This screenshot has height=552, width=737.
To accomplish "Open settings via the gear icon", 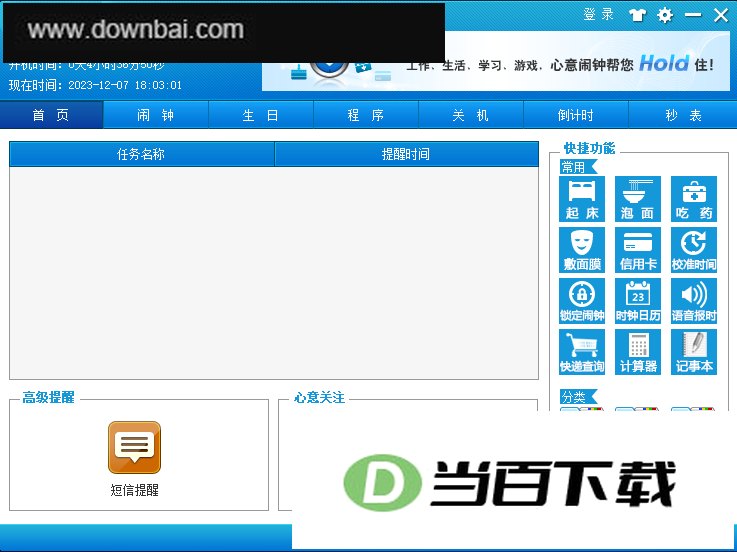I will tap(665, 15).
